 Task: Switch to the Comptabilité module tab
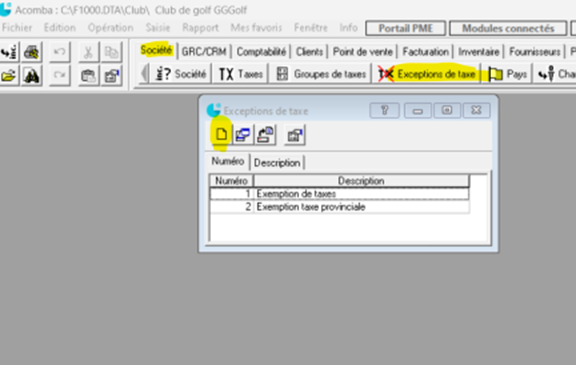[x=261, y=52]
